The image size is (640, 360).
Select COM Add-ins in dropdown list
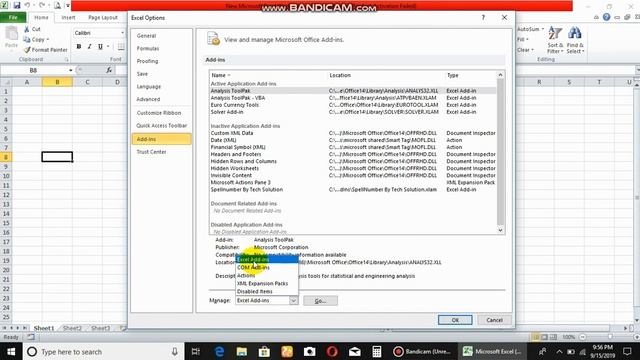[267, 267]
